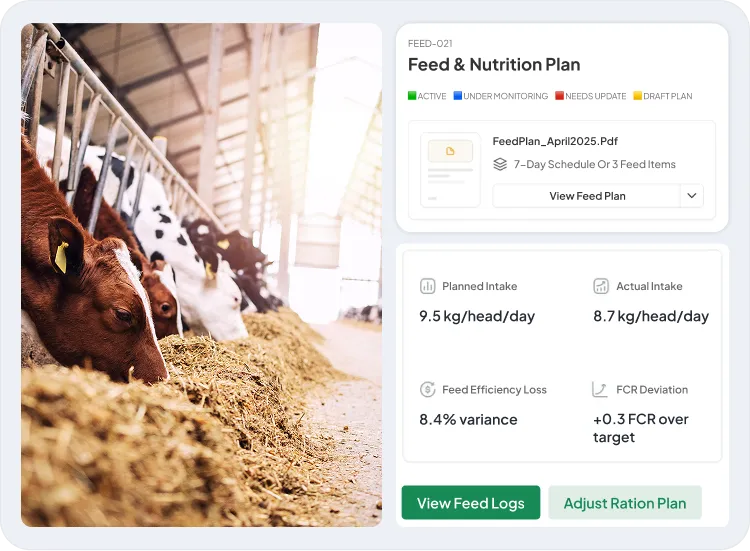This screenshot has height=551, width=750.
Task: Click the cattle feeding photo
Action: pos(201,275)
